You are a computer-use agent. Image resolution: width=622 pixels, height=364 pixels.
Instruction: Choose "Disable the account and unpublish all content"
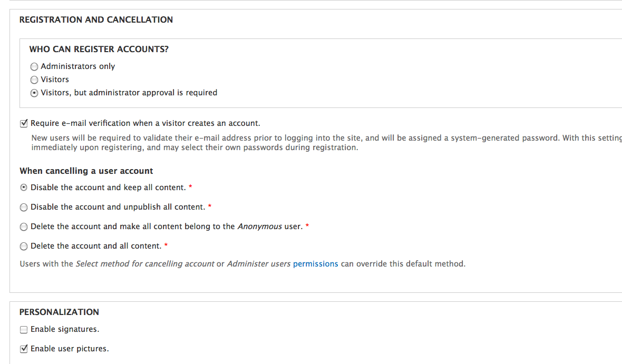(x=24, y=208)
